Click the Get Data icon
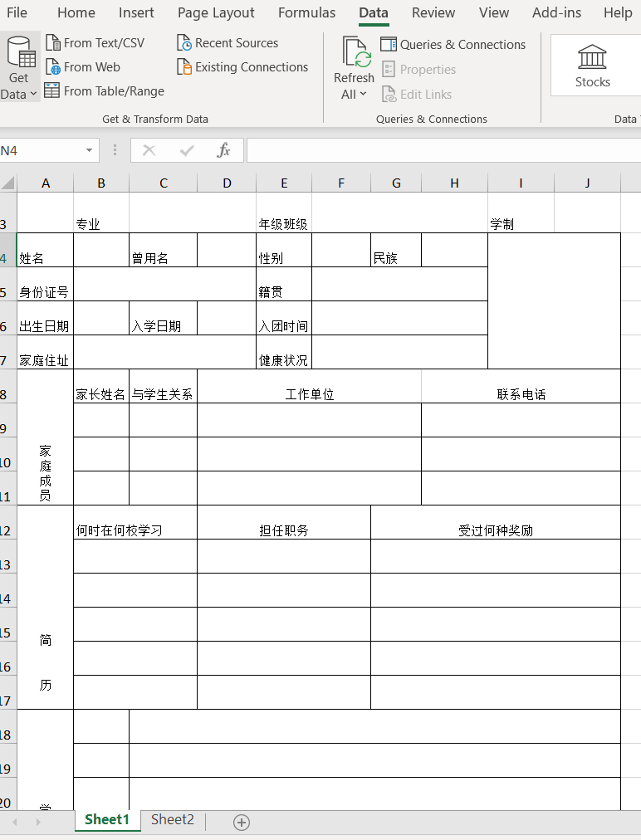Viewport: 641px width, 840px height. [19, 53]
